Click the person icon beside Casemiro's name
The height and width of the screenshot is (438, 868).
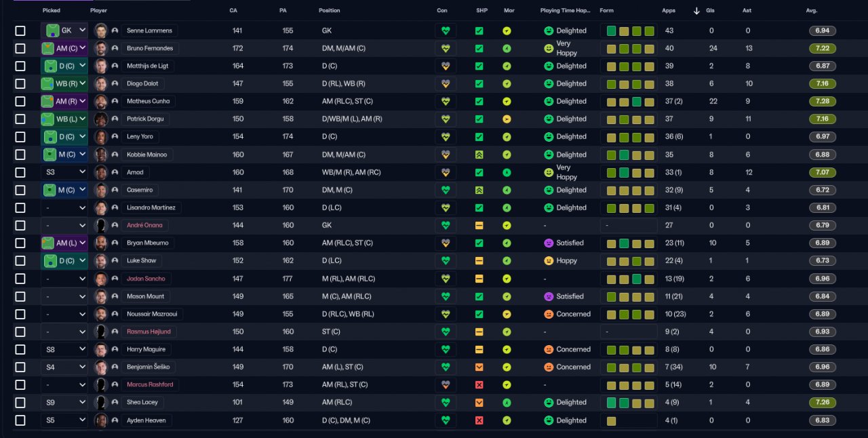point(115,191)
